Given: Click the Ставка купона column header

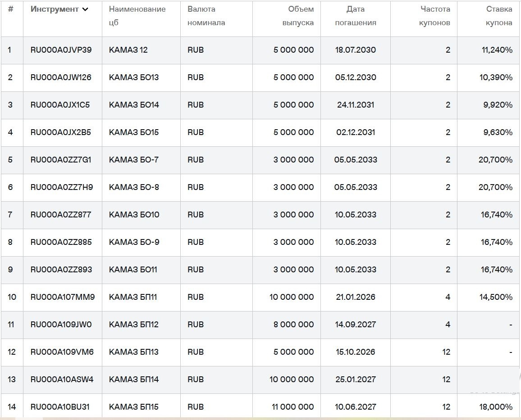Looking at the screenshot, I should coord(499,16).
